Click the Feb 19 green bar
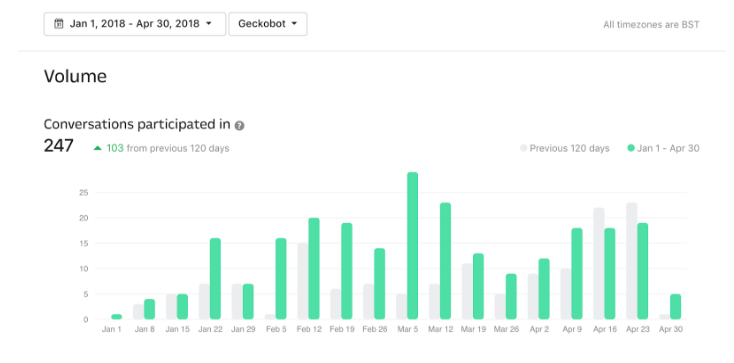Image resolution: width=734 pixels, height=363 pixels. pyautogui.click(x=346, y=271)
